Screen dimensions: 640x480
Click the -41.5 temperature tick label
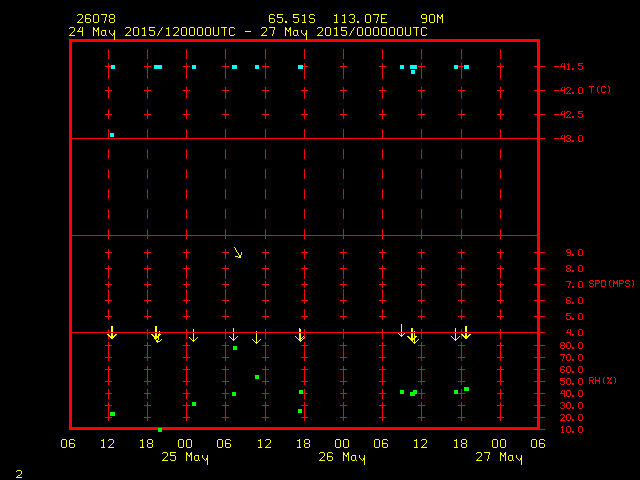click(x=569, y=67)
